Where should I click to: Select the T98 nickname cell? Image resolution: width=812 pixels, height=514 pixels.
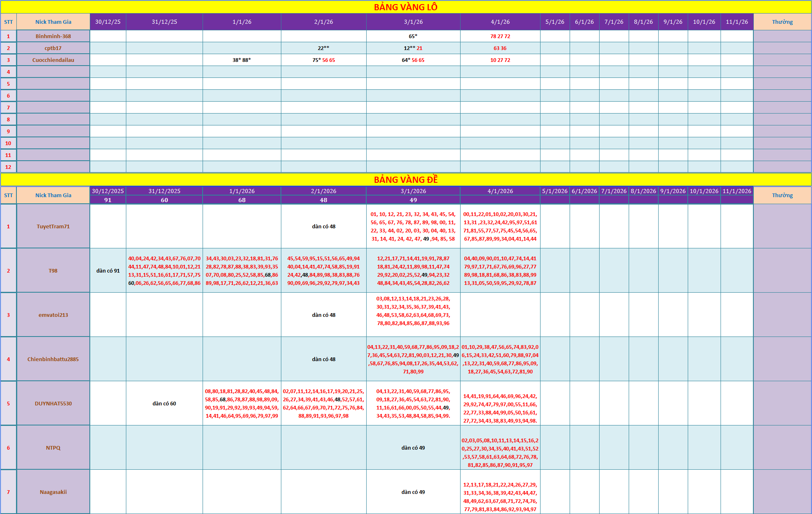(x=53, y=271)
